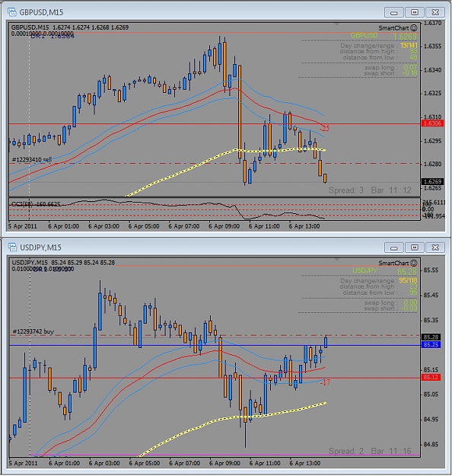Maximize the USDJPY,M15 chart window
This screenshot has height=476, width=452.
(415, 248)
